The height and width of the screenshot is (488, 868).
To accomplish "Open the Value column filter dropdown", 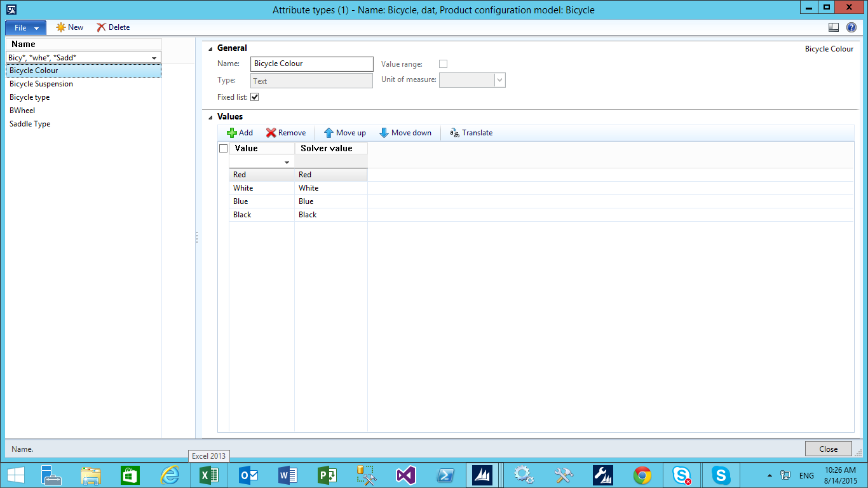I will coord(287,163).
